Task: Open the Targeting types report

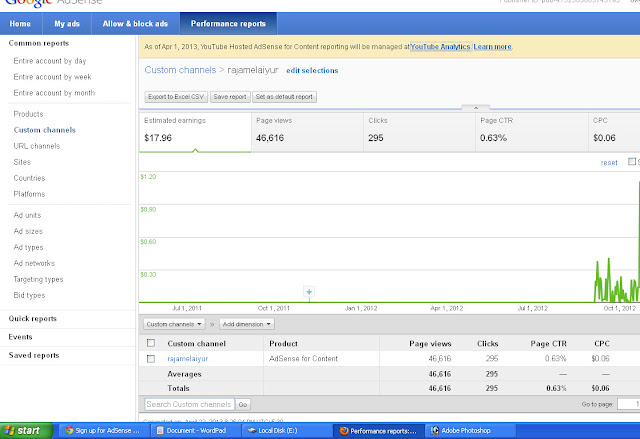Action: (x=38, y=279)
